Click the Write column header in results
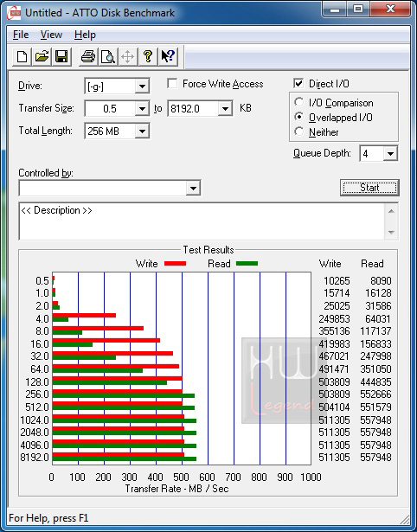This screenshot has height=532, width=417. (x=330, y=264)
